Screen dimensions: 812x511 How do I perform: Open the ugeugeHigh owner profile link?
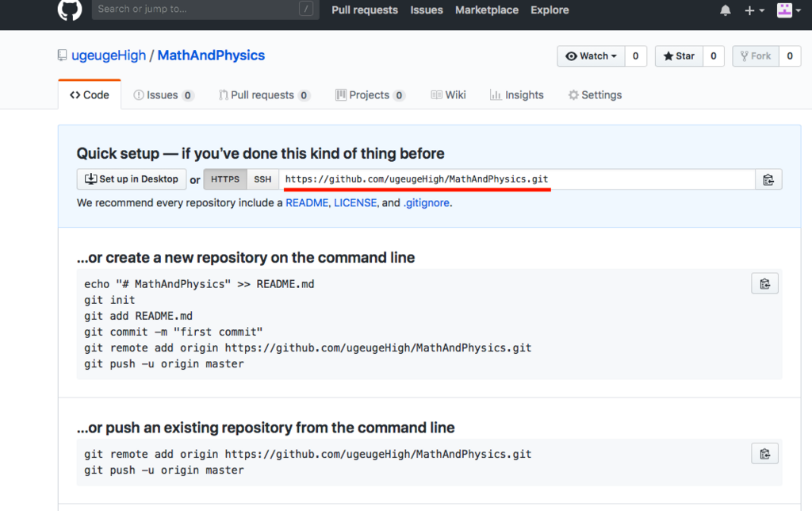click(x=109, y=56)
